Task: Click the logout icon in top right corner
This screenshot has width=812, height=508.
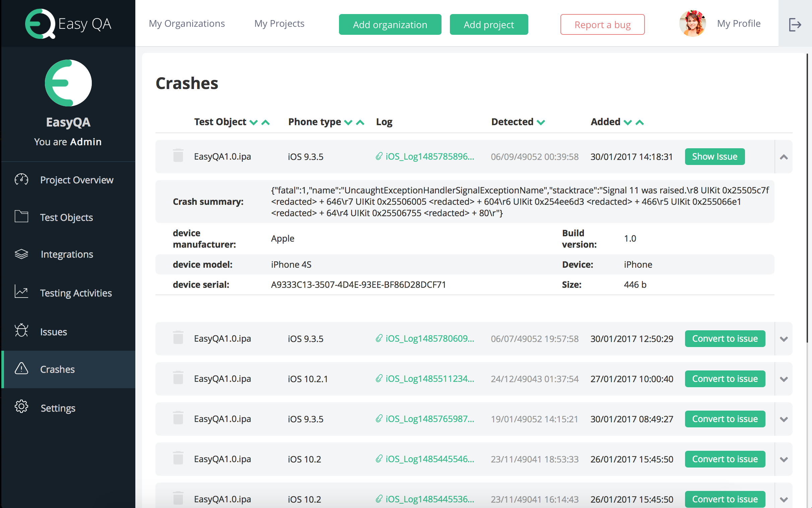Action: (x=795, y=24)
